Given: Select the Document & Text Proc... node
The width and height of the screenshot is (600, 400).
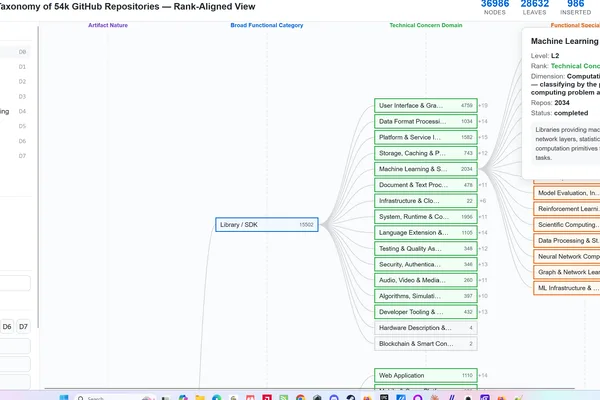Looking at the screenshot, I should click(x=426, y=185).
